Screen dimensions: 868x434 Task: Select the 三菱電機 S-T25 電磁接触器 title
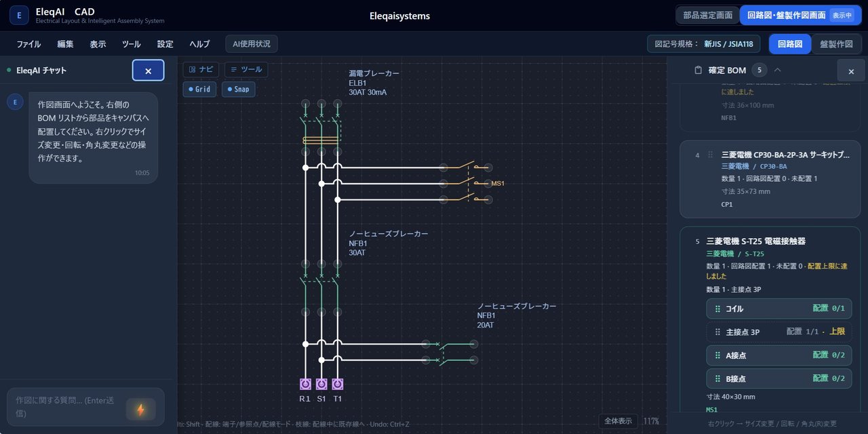[756, 241]
